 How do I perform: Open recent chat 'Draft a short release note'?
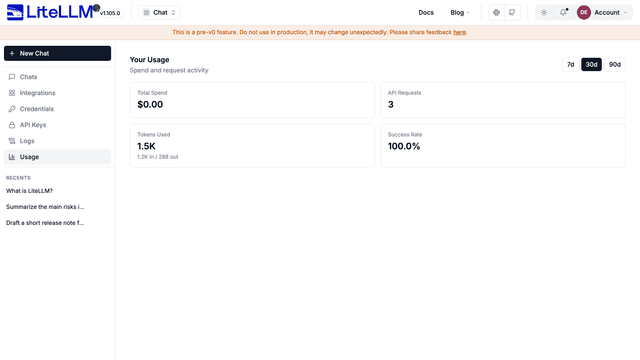(45, 223)
